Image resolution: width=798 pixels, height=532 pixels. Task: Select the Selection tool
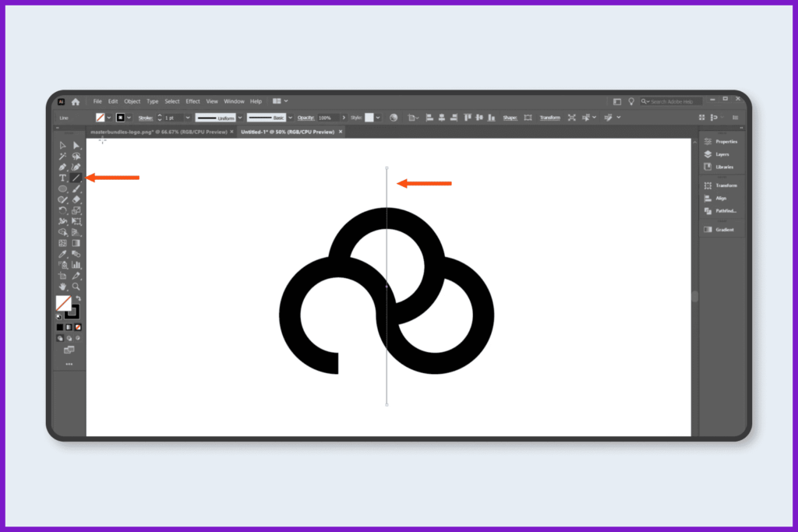pos(63,145)
